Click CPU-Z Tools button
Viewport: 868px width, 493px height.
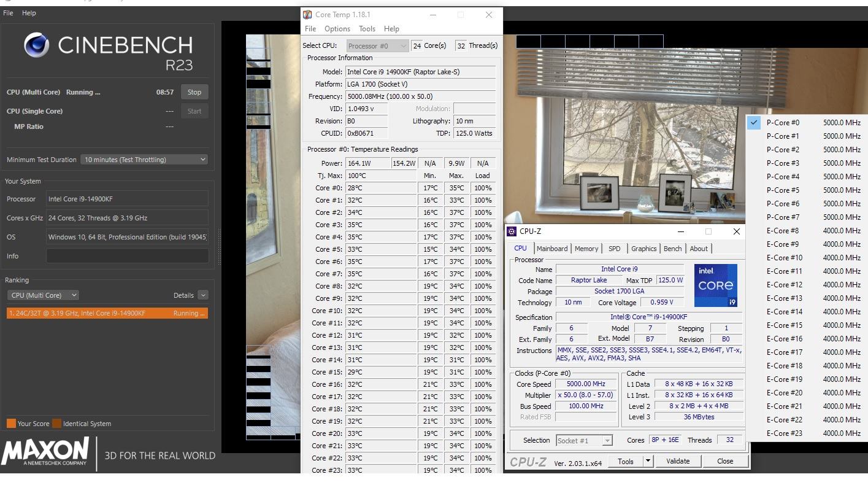click(x=626, y=461)
